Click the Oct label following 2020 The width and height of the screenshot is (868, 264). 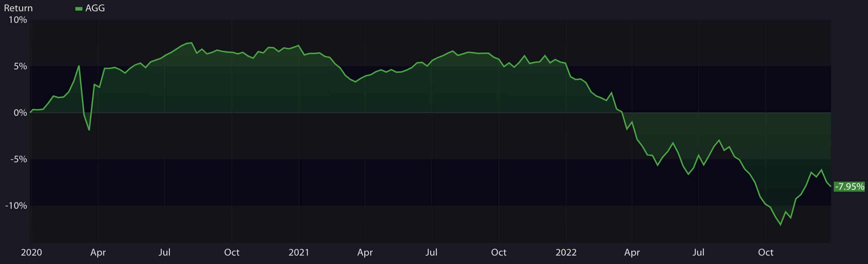tap(232, 252)
